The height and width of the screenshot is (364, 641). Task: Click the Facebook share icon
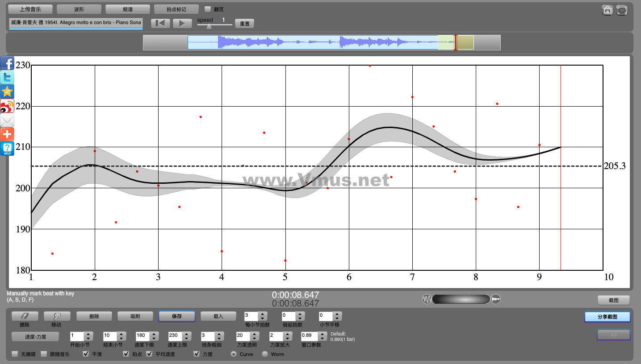coord(7,63)
